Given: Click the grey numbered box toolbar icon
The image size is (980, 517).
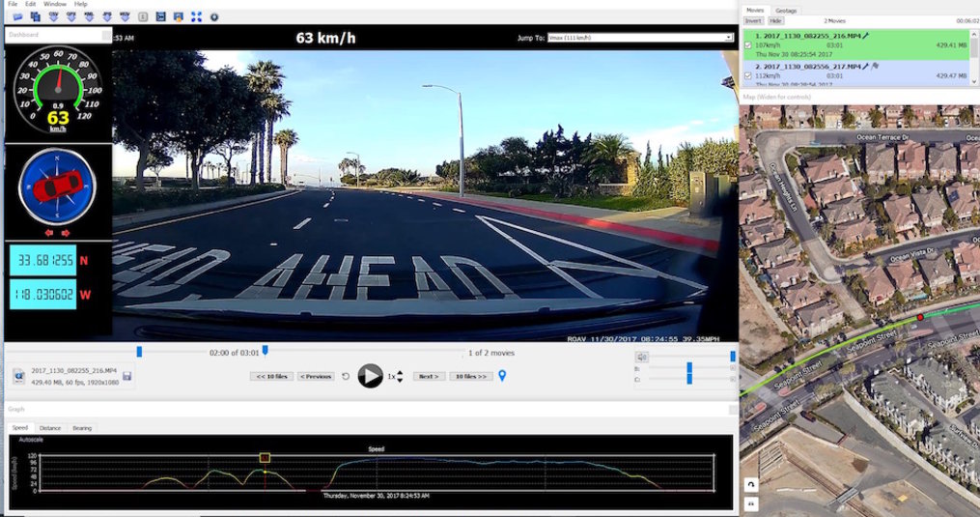Looking at the screenshot, I should [x=143, y=16].
